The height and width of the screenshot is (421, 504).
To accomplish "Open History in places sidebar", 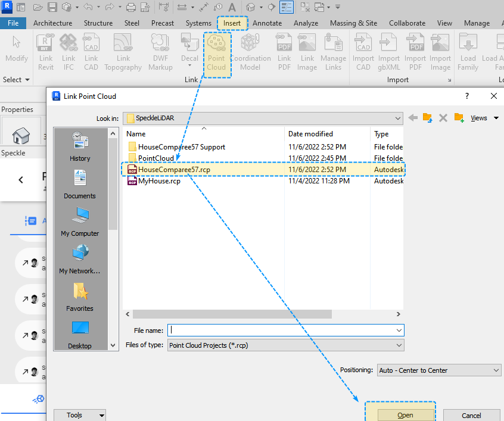I will pyautogui.click(x=80, y=146).
